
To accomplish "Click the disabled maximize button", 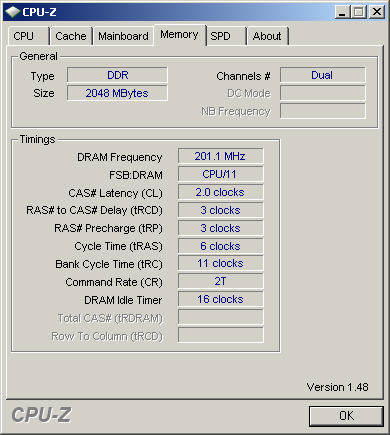I will pyautogui.click(x=359, y=12).
